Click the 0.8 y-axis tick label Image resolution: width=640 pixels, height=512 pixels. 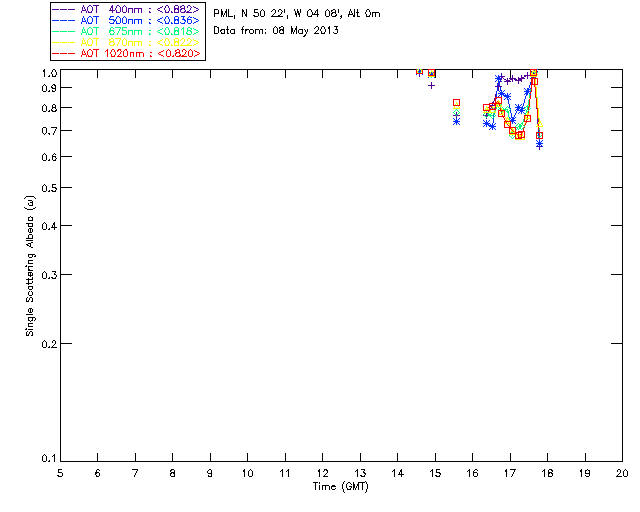coord(49,108)
